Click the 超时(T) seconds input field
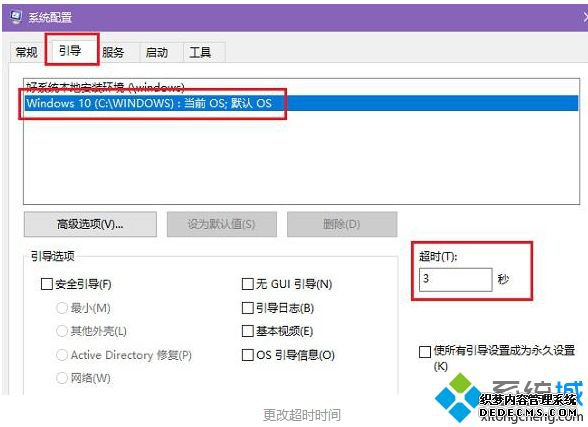 coord(455,279)
